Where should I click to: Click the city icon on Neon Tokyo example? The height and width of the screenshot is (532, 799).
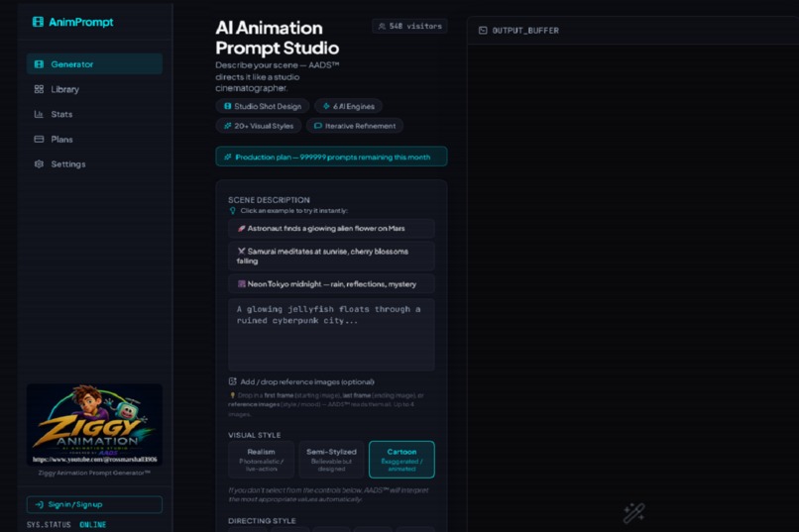[242, 284]
